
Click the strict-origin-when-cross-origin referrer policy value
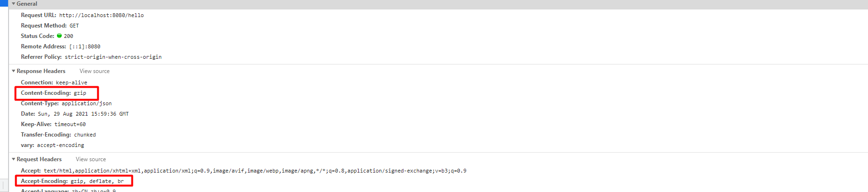pyautogui.click(x=113, y=57)
